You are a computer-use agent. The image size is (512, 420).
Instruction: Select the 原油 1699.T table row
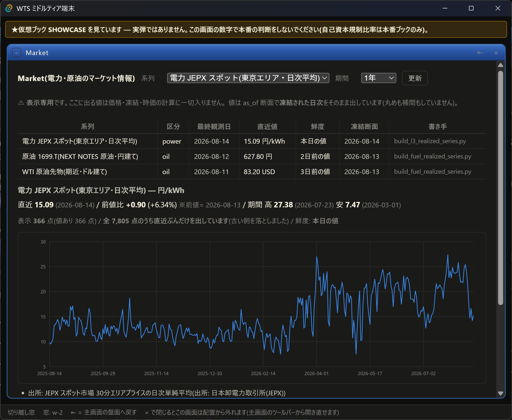(252, 156)
